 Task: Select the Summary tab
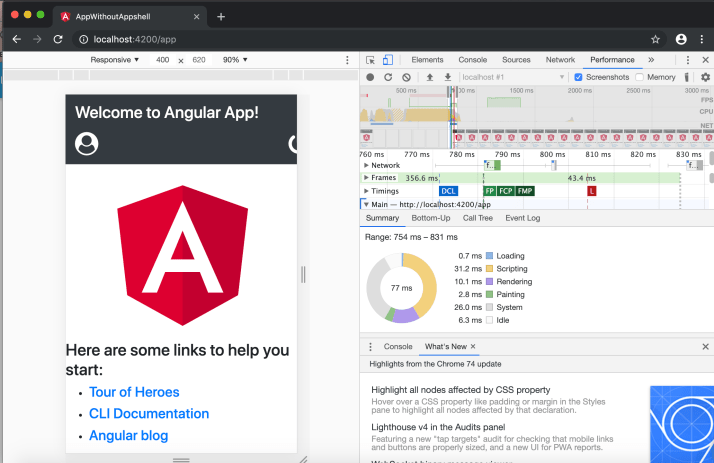point(382,218)
